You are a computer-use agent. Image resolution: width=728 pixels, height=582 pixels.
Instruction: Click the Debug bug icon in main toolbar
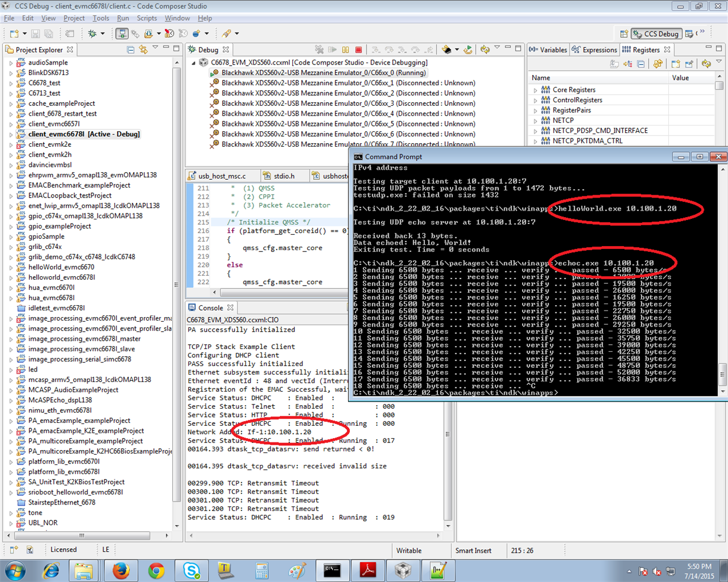tap(92, 34)
